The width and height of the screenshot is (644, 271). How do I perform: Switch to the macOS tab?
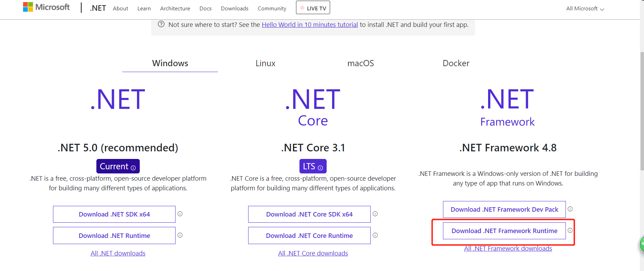(x=360, y=63)
